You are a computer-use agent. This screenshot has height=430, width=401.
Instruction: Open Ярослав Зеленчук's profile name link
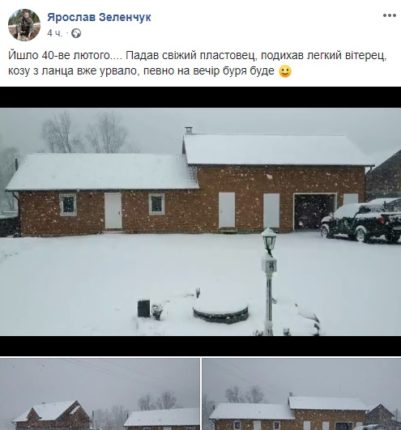pos(99,17)
